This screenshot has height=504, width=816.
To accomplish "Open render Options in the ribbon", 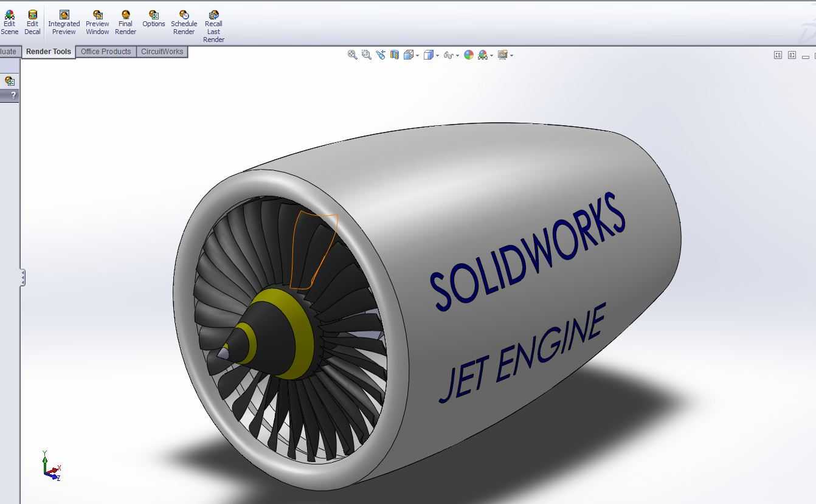I will pos(154,19).
